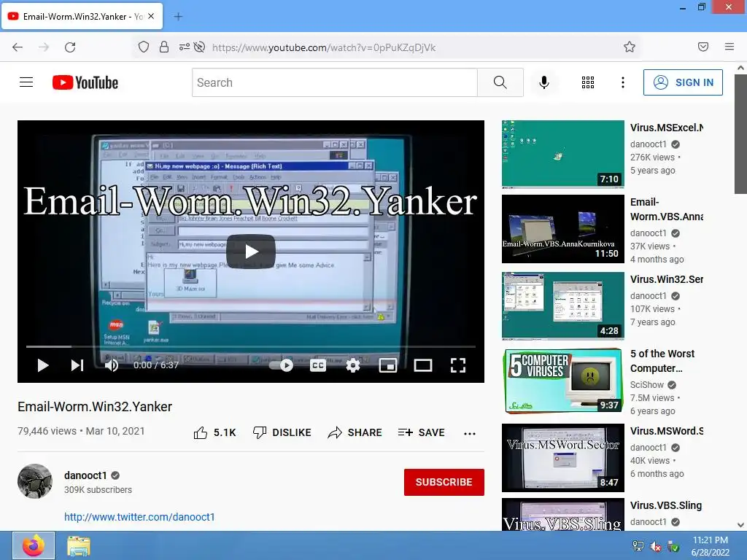747x560 pixels.
Task: Open the 5 Computer Viruses thumbnail
Action: pos(562,381)
